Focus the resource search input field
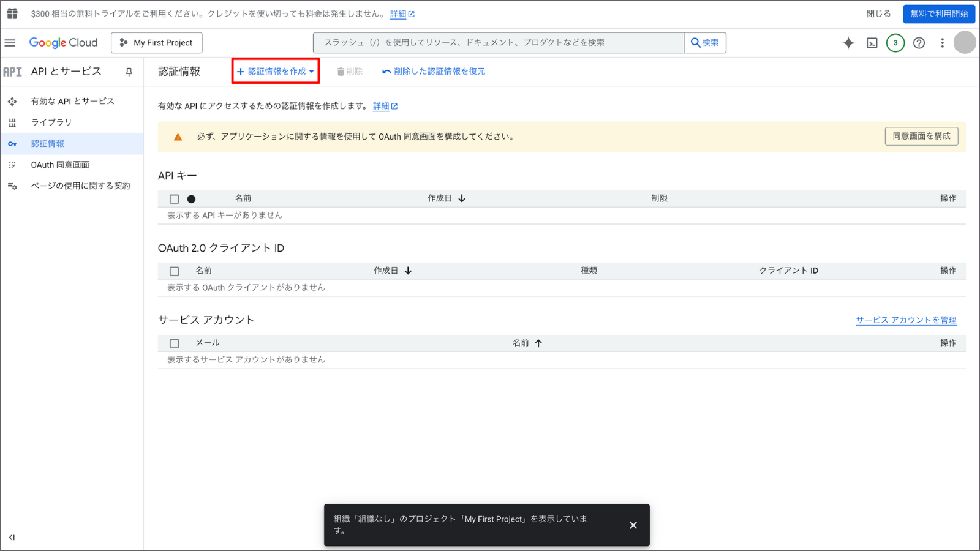The width and height of the screenshot is (980, 551). (x=499, y=43)
